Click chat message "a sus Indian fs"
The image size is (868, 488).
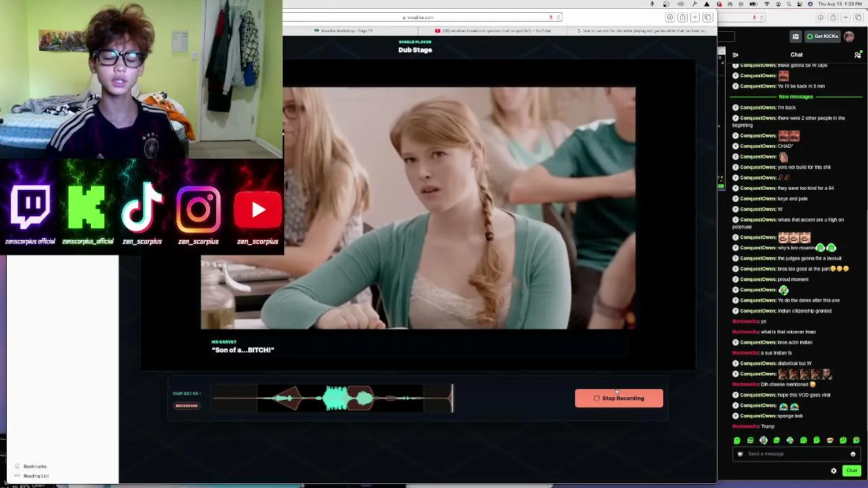point(776,353)
